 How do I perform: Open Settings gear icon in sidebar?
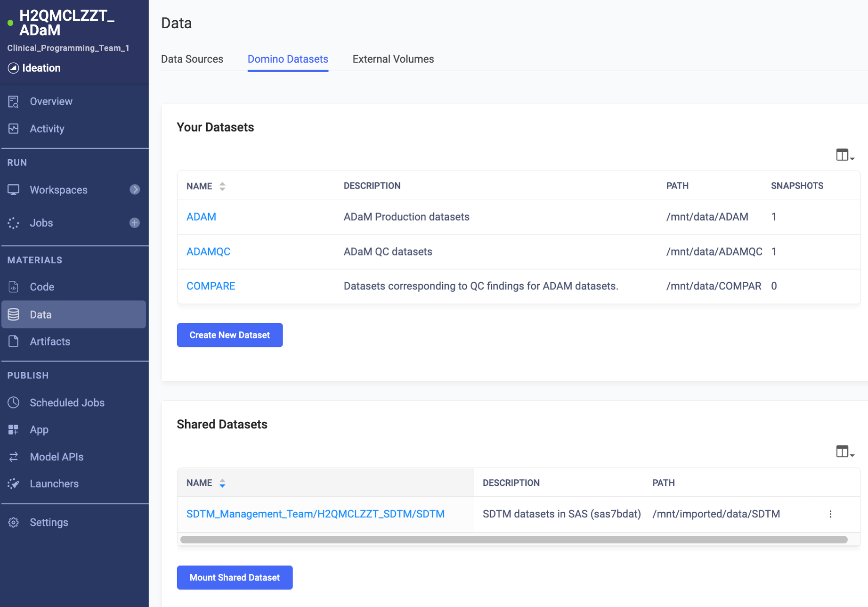click(x=14, y=522)
